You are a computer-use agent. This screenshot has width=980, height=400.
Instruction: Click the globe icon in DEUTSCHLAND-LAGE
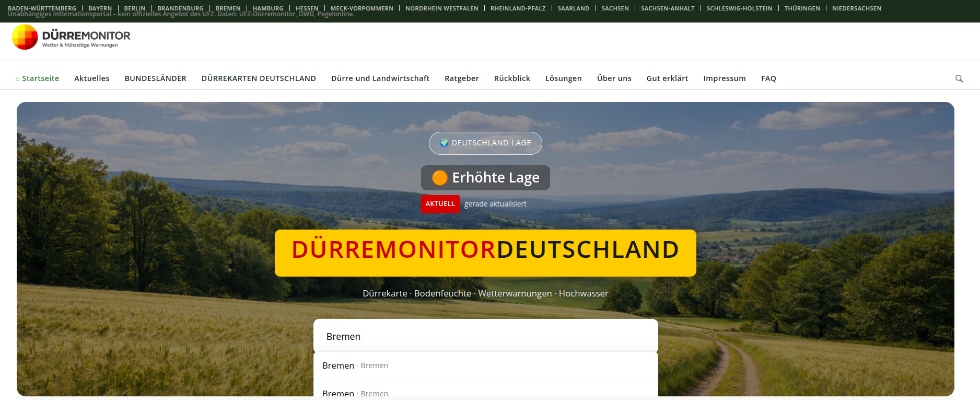pos(444,143)
